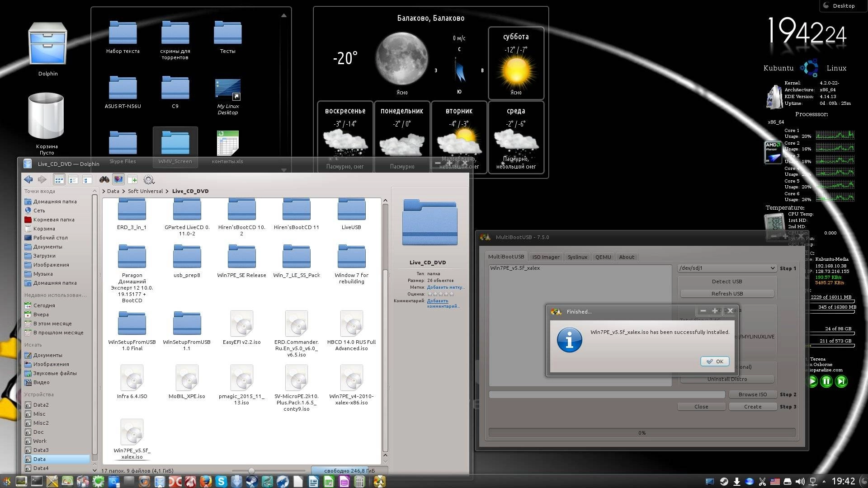Select Win7PE_v5.5f_xalex.iso file in Dolphin
868x488 pixels.
[132, 439]
